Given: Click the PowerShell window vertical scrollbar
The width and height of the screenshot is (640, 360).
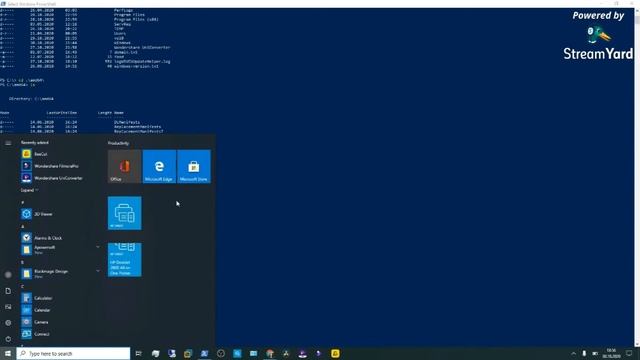Looking at the screenshot, I should (637, 178).
